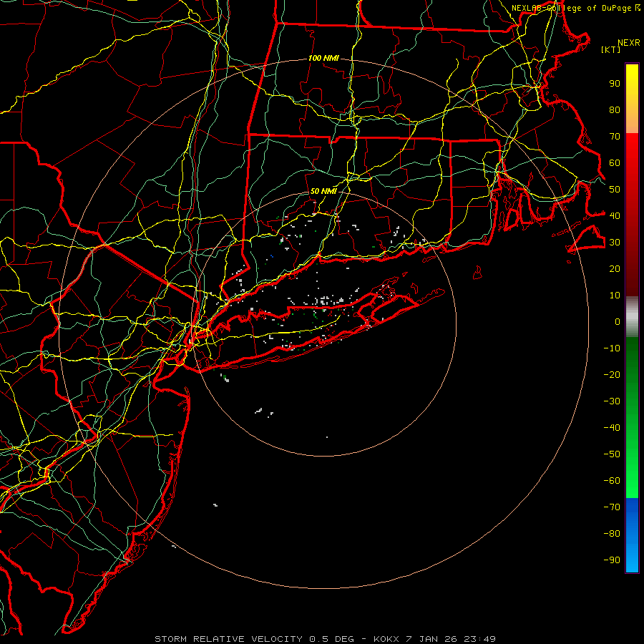
Task: Select the 40 value on the velocity scale
Action: (x=615, y=216)
